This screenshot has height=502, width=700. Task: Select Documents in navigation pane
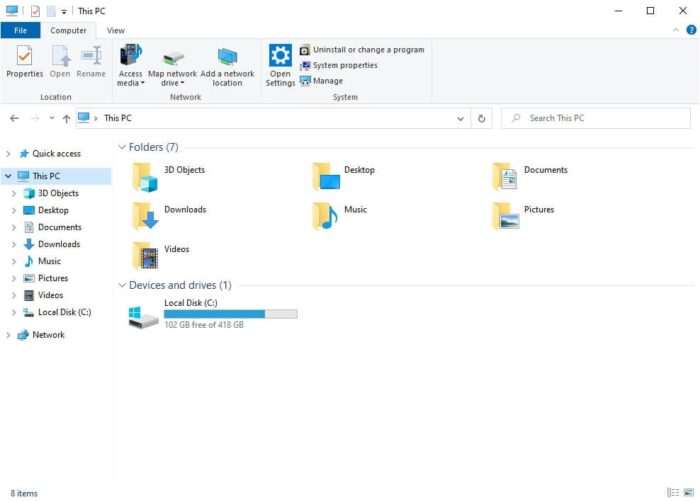59,227
